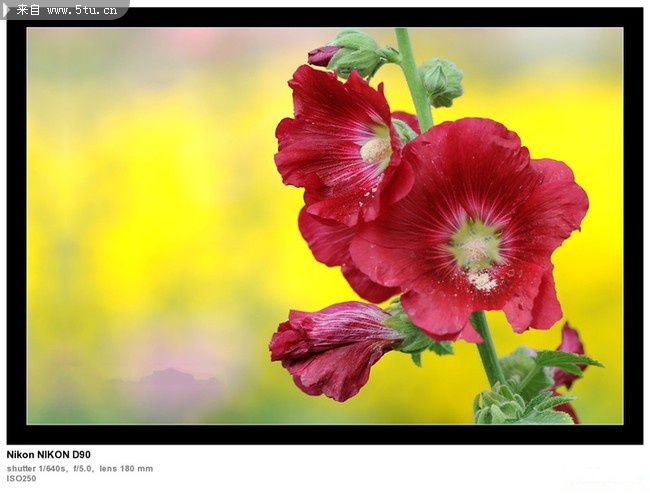Click the small red bud behind the leaves

coord(570,345)
